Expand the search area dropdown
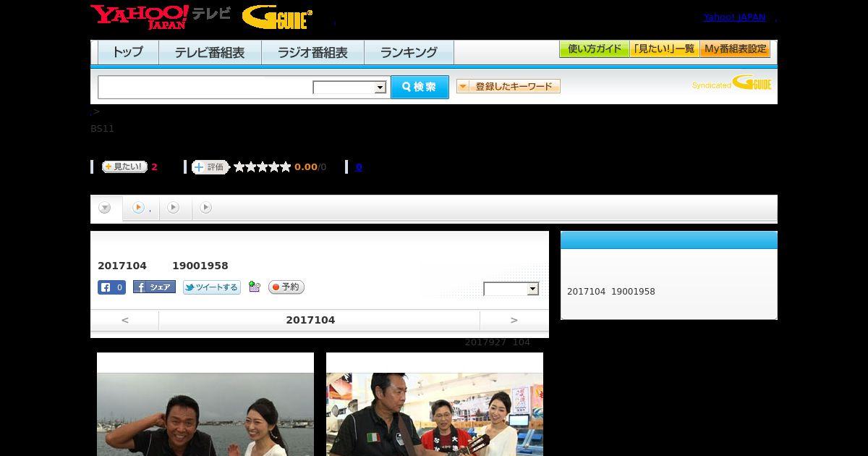Screen dimensions: 868x456 tap(350, 88)
